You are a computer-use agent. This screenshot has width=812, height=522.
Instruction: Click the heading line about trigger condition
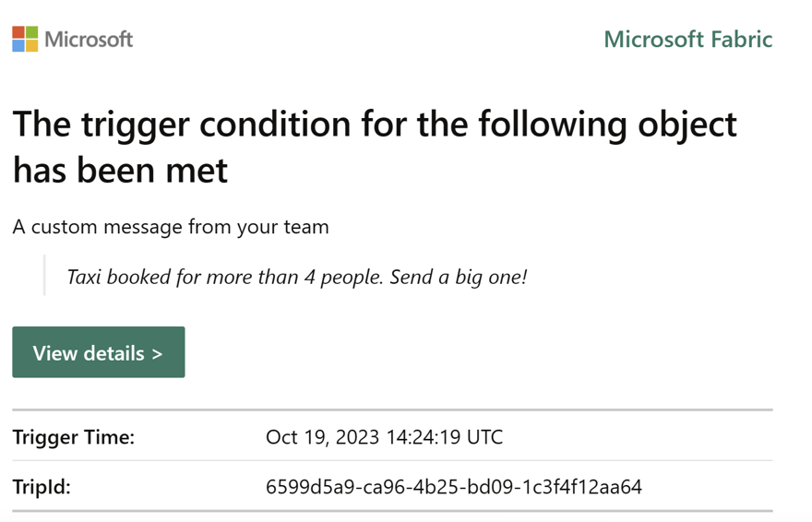(375, 125)
